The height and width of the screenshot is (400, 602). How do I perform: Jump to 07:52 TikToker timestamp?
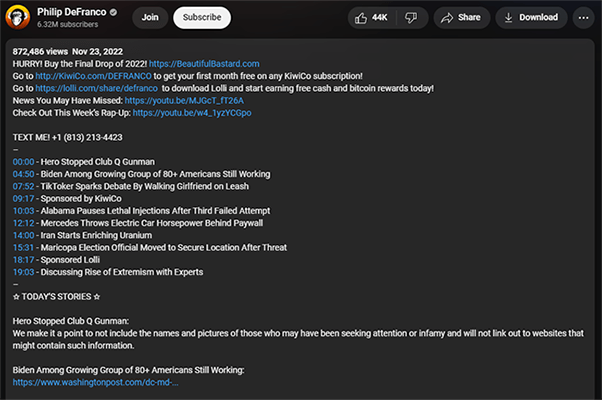tap(23, 185)
